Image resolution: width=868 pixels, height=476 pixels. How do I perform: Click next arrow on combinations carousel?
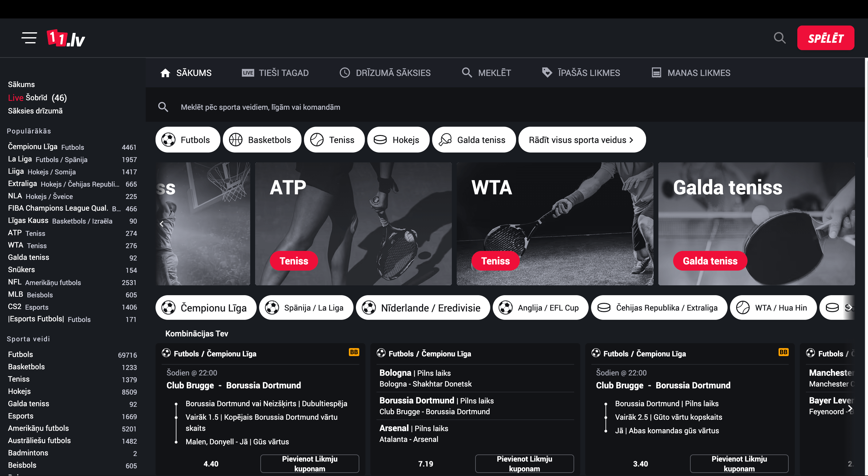point(850,408)
